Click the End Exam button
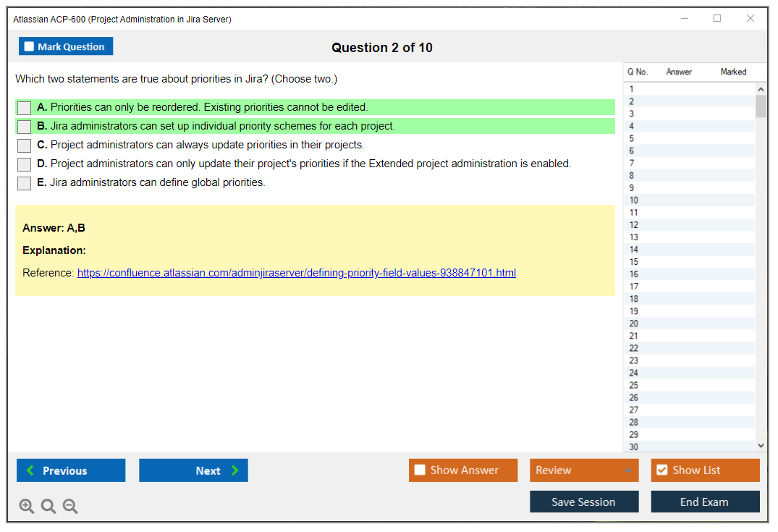This screenshot has width=778, height=532. [x=705, y=502]
